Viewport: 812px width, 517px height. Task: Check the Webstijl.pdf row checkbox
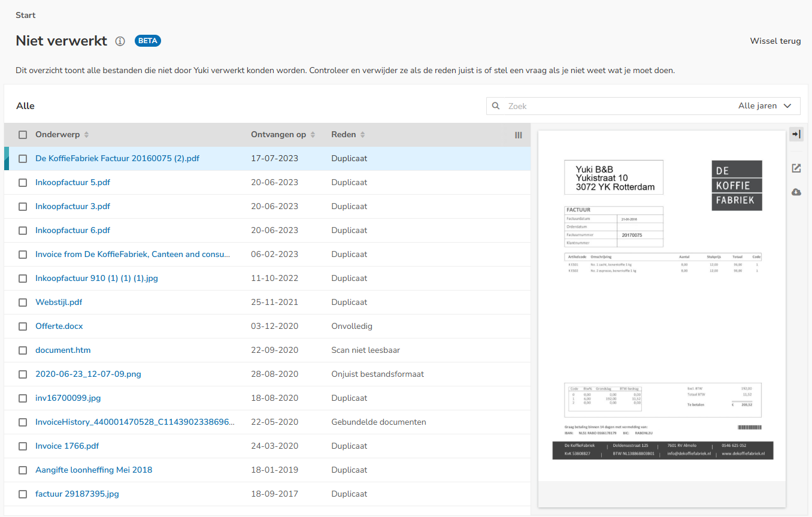pos(23,303)
